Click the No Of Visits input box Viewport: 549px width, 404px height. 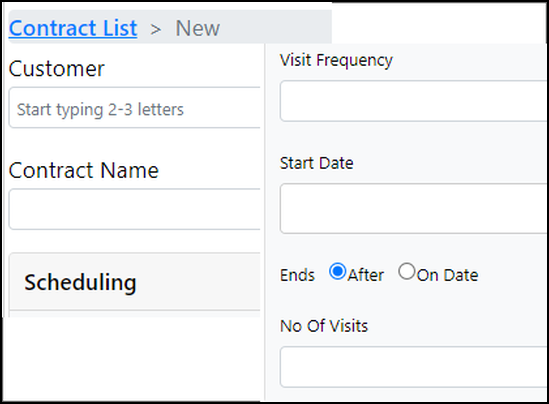(x=413, y=367)
